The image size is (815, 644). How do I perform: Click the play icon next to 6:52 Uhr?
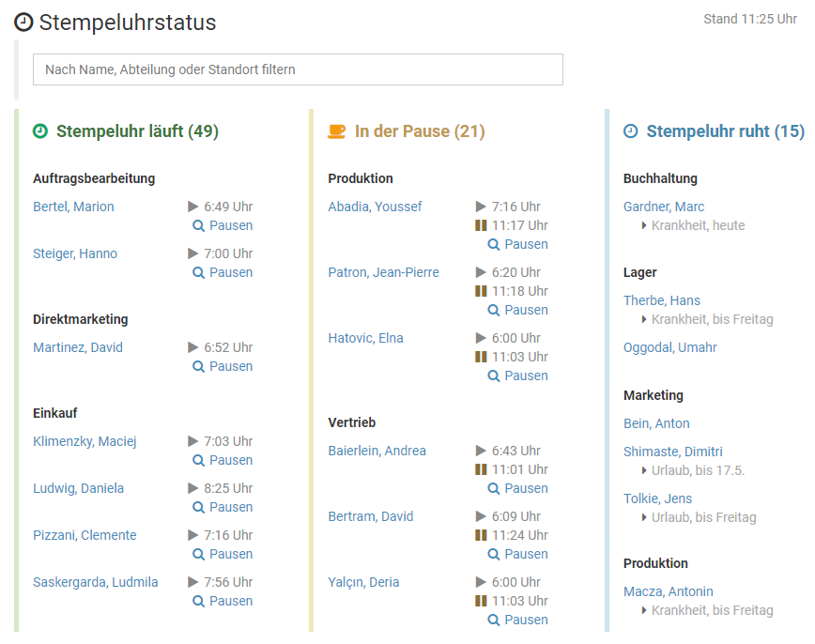click(x=193, y=347)
